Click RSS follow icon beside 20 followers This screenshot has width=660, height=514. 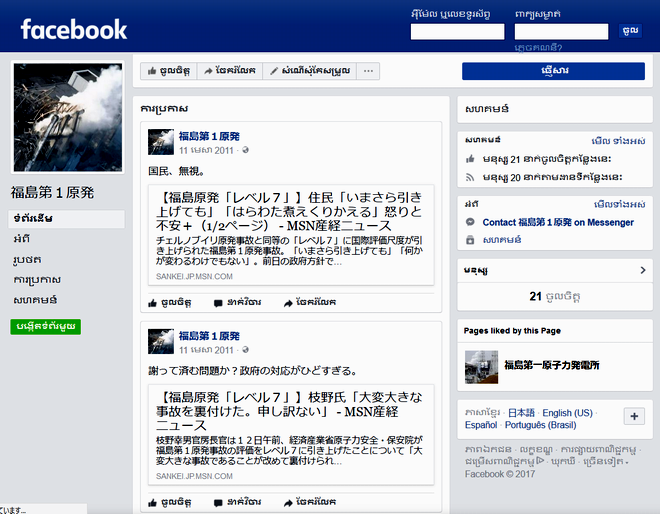(x=470, y=177)
